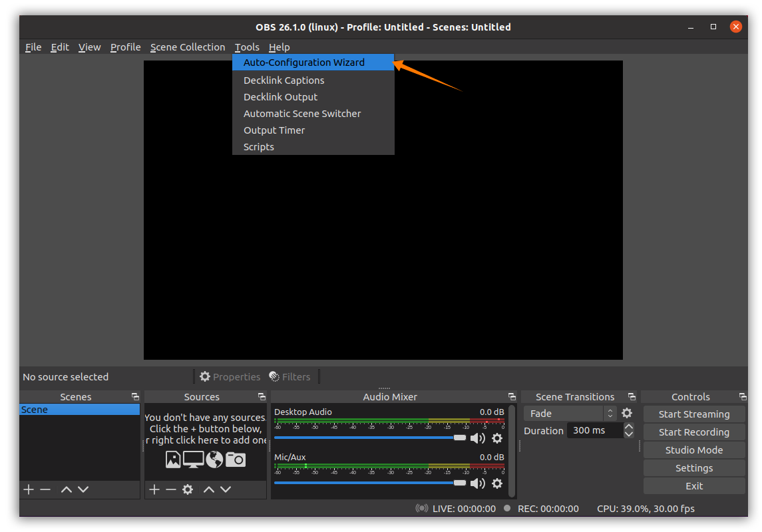Enable Studio Mode
Viewport: 762px width, 532px height.
pyautogui.click(x=694, y=450)
